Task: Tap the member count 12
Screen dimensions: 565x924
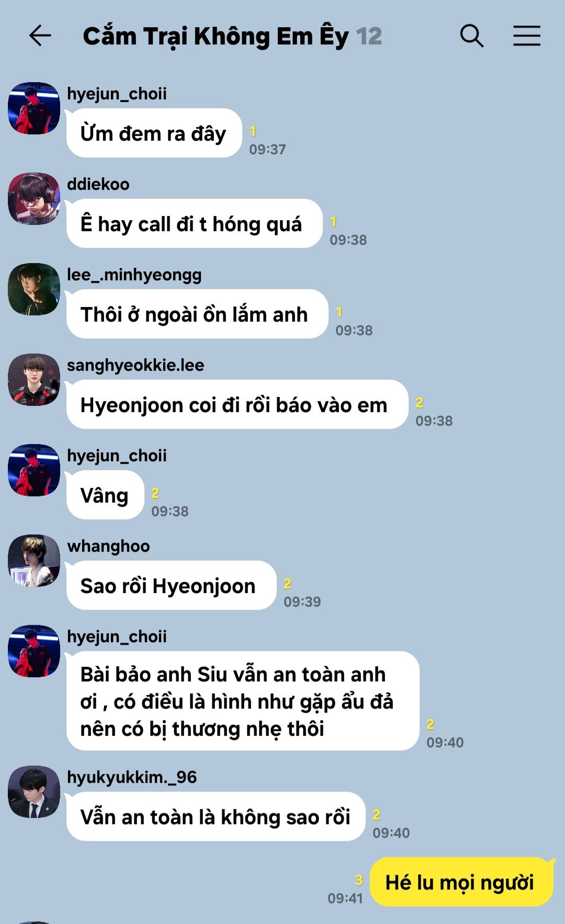Action: point(369,37)
